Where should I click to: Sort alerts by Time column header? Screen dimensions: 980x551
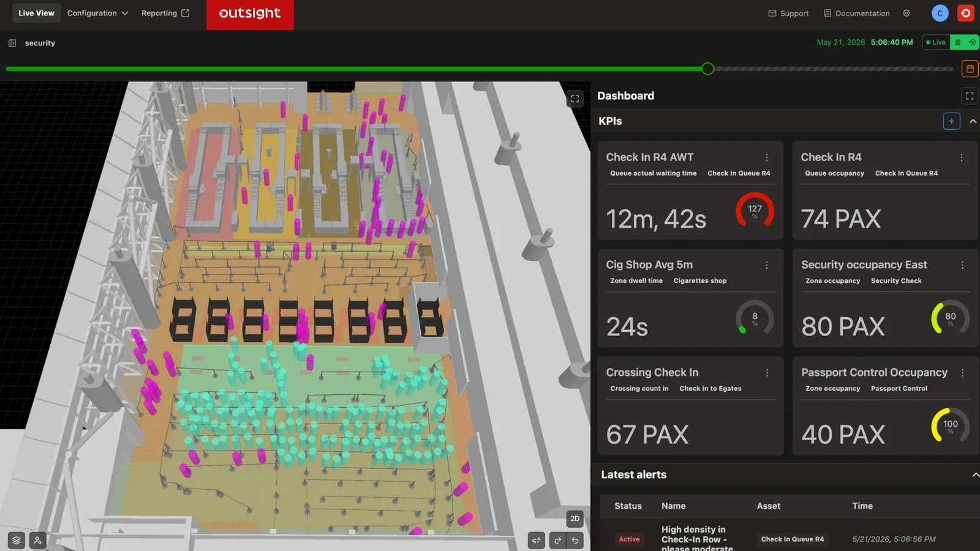[862, 506]
